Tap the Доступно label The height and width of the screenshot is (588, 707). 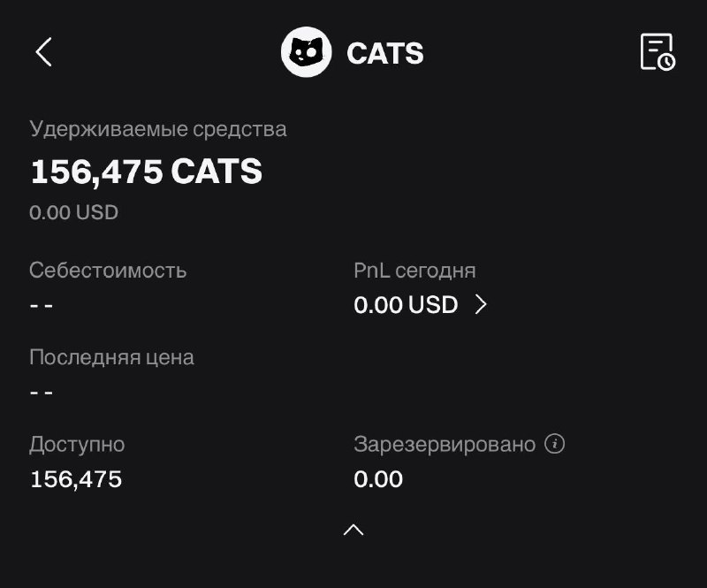coord(77,445)
